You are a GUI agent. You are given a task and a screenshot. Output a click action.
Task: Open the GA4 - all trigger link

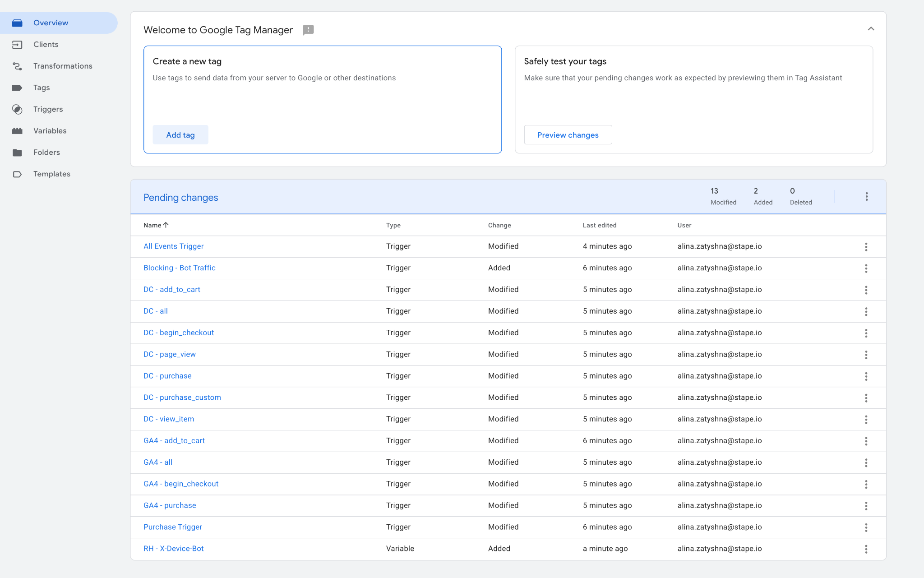coord(158,462)
